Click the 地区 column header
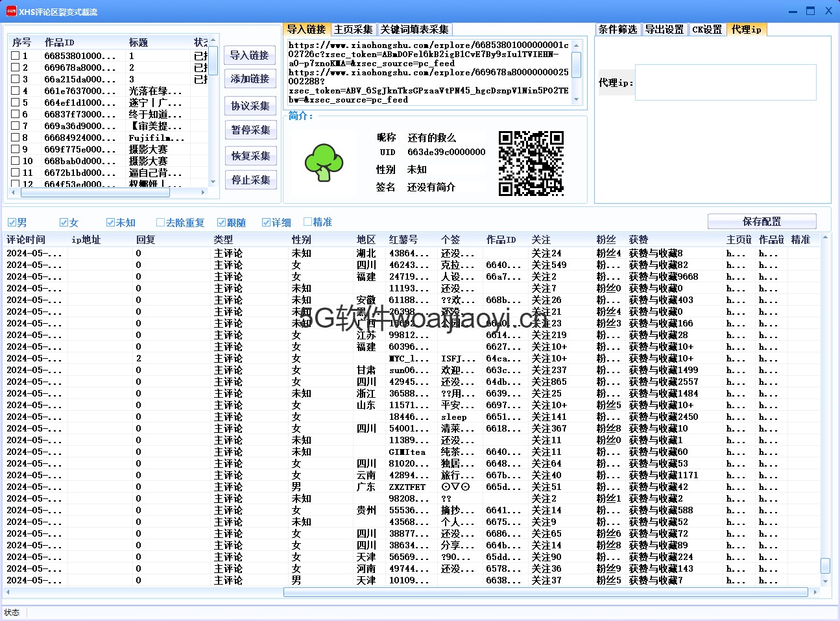The width and height of the screenshot is (840, 621). pos(370,239)
